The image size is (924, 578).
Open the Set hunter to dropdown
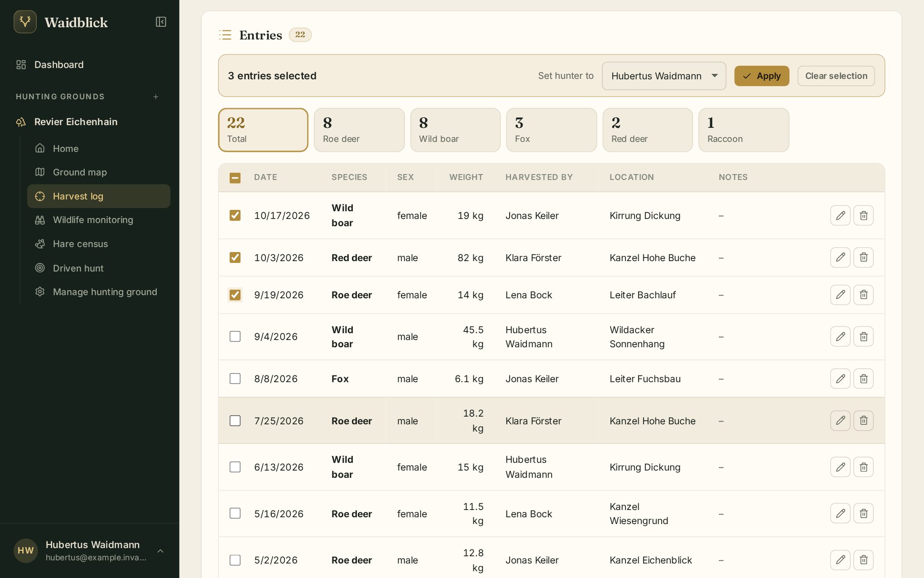(x=664, y=76)
